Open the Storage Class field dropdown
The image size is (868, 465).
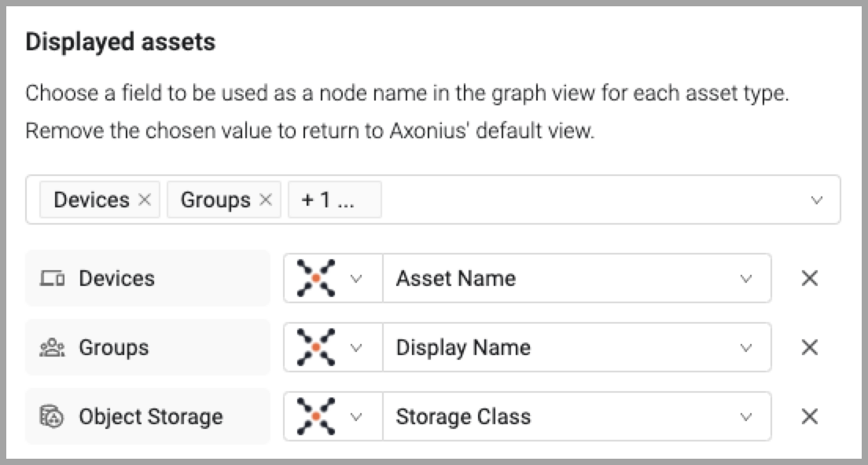tap(746, 417)
